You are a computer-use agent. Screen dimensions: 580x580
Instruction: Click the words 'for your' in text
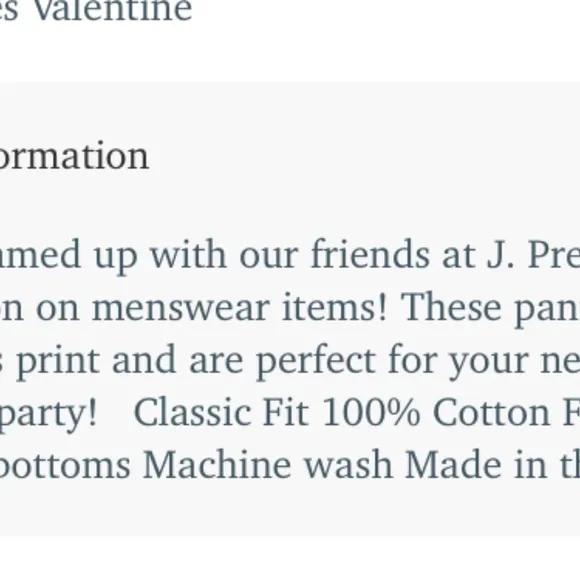(458, 361)
